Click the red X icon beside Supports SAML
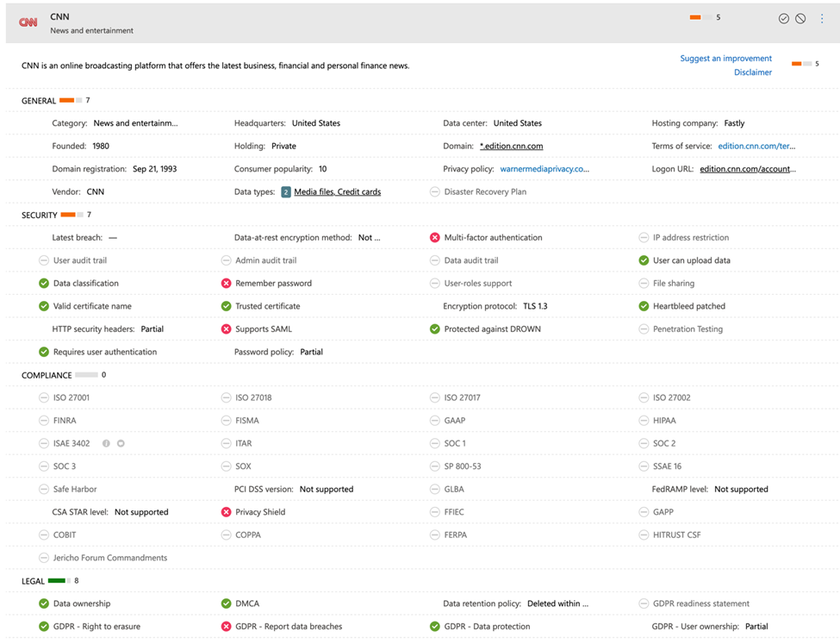Screen dimensions: 840x644 [226, 329]
